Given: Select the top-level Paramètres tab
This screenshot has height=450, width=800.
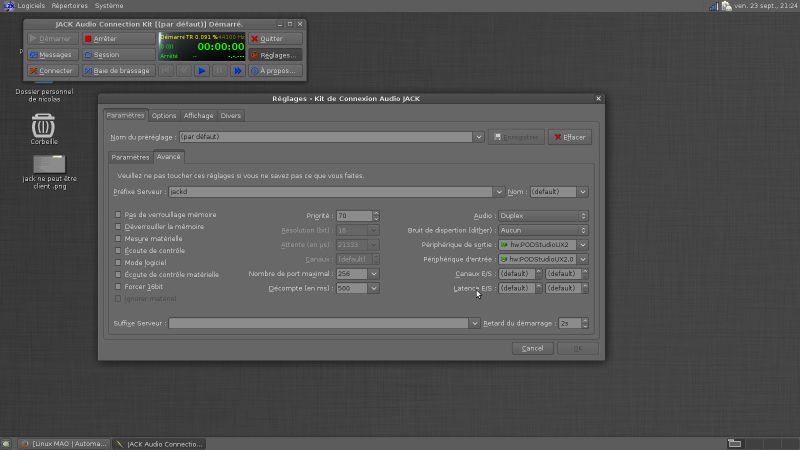Looking at the screenshot, I should (126, 115).
